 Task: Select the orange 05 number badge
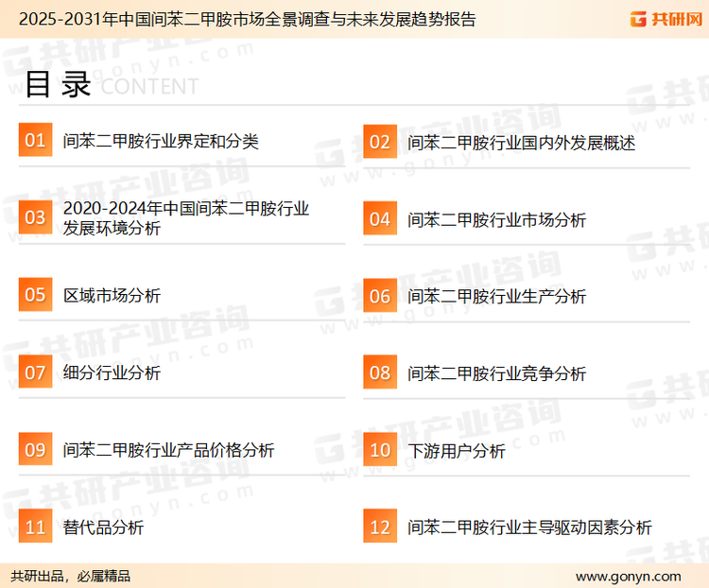pos(35,294)
